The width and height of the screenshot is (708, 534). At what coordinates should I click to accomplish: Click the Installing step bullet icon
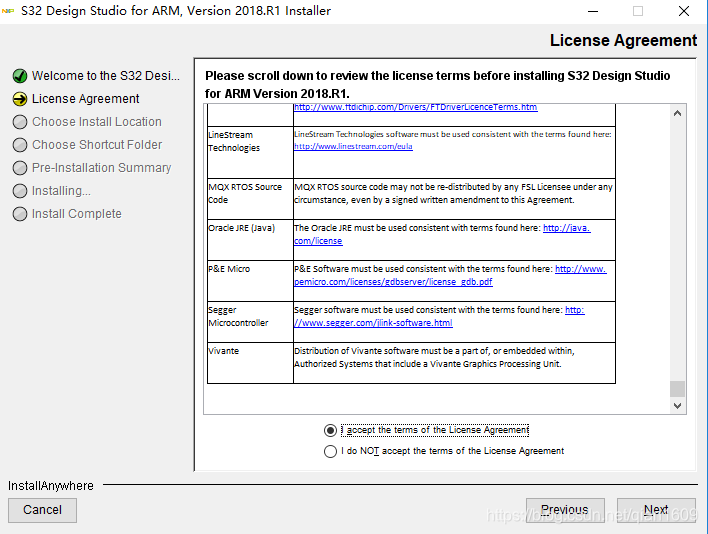point(19,191)
